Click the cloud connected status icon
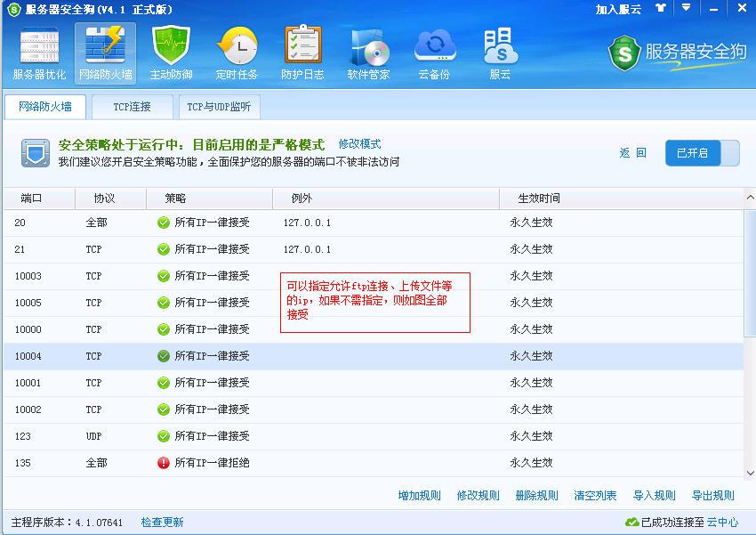Screen dimensions: 756x535 (631, 522)
